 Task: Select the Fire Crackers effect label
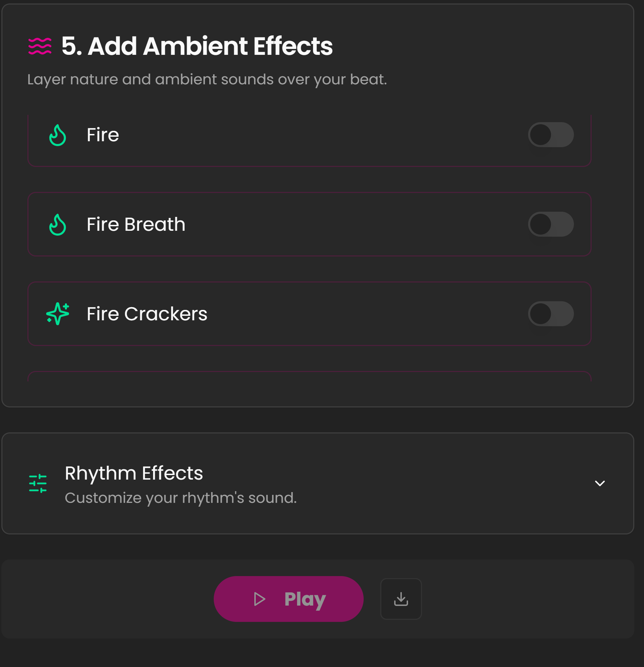click(x=147, y=314)
